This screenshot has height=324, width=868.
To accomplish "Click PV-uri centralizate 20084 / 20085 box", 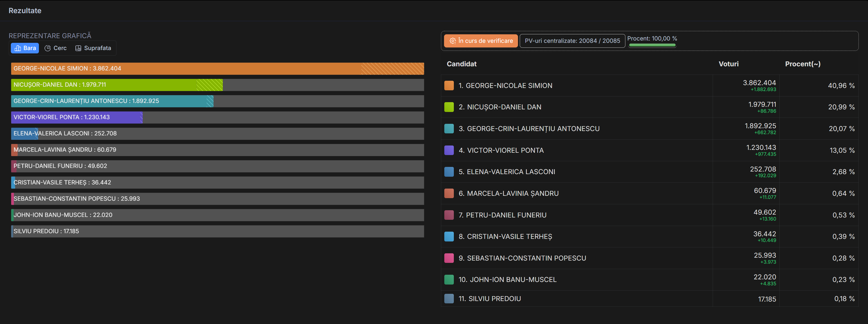I will click(572, 41).
